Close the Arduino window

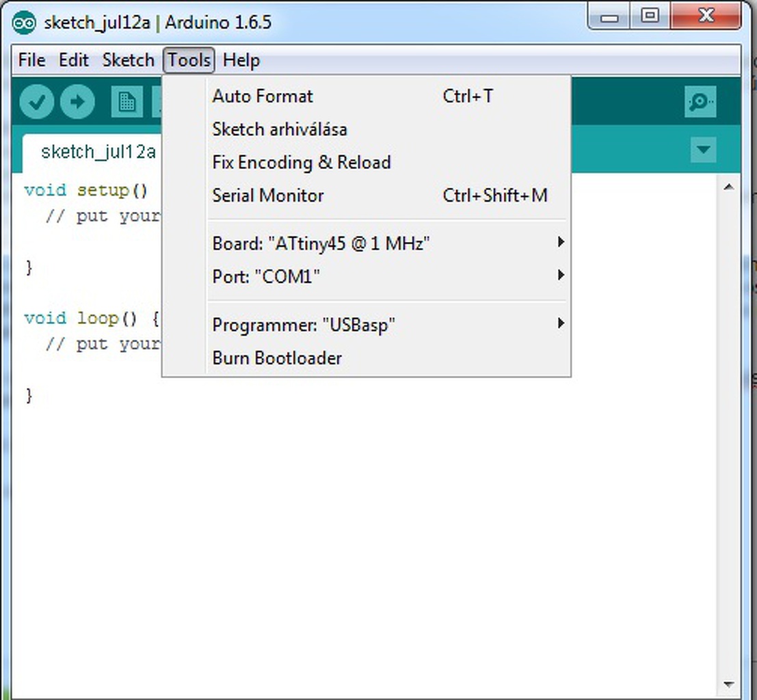[x=706, y=16]
